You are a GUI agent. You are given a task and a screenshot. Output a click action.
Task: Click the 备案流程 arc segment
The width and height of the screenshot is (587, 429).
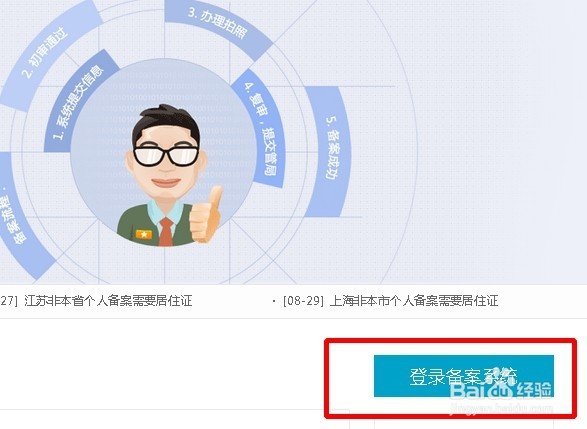click(x=17, y=217)
